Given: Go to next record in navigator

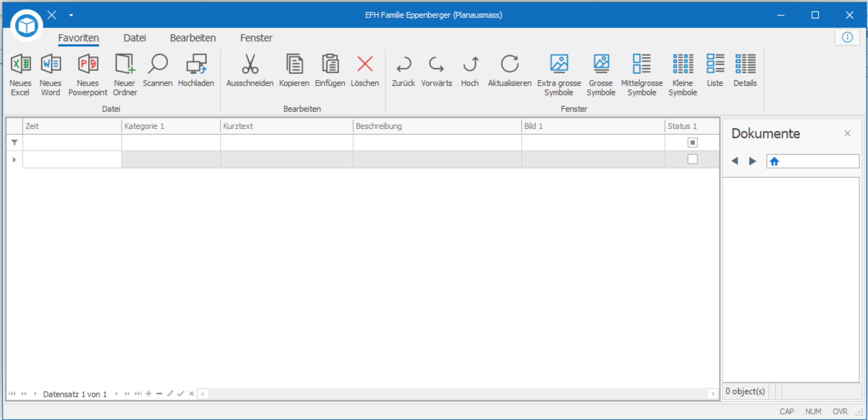Looking at the screenshot, I should [117, 393].
